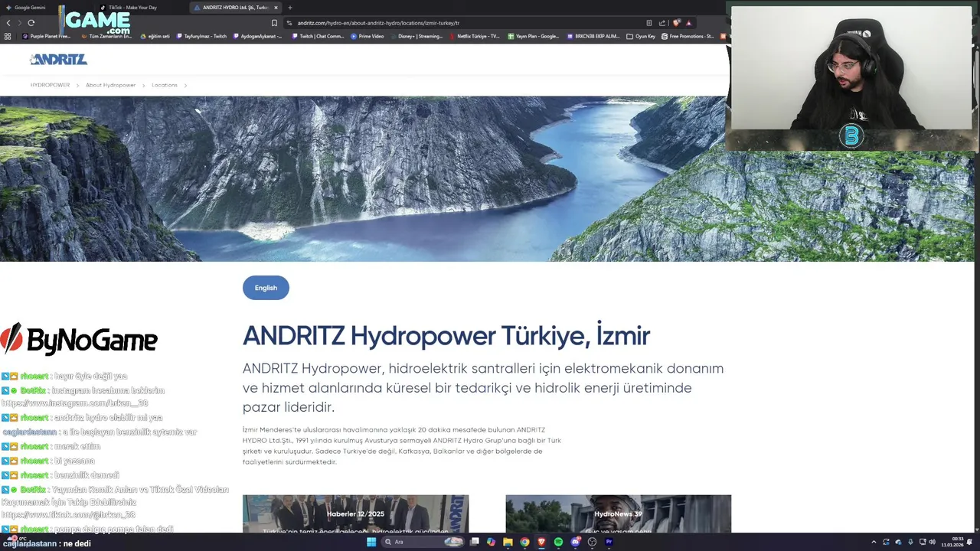Expand hidden system tray icons chevron

pos(874,542)
